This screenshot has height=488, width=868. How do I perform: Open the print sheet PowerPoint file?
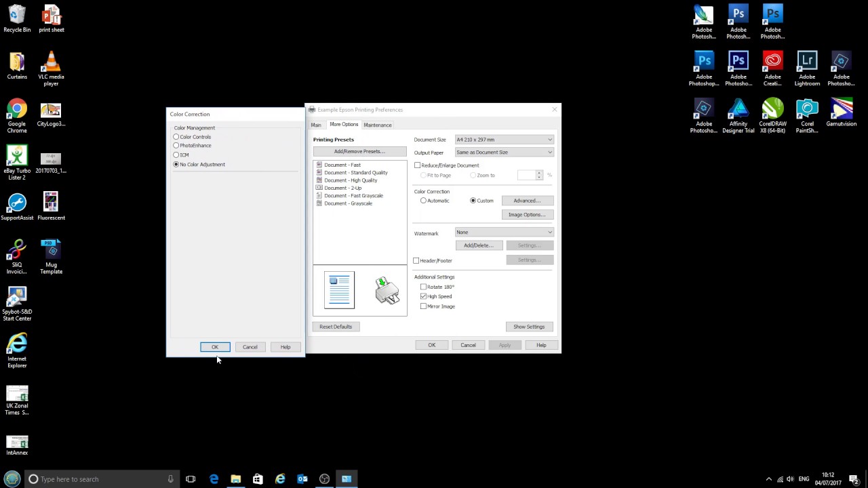click(x=51, y=18)
